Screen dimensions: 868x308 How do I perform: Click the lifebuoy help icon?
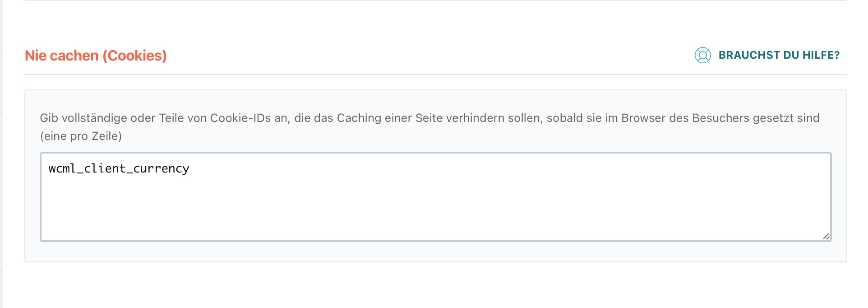click(x=702, y=55)
